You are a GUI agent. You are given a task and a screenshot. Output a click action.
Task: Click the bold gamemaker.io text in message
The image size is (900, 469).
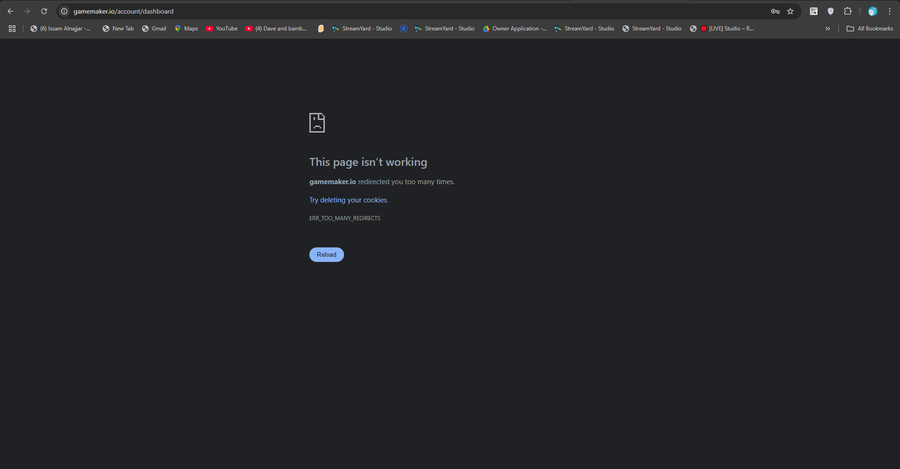332,181
